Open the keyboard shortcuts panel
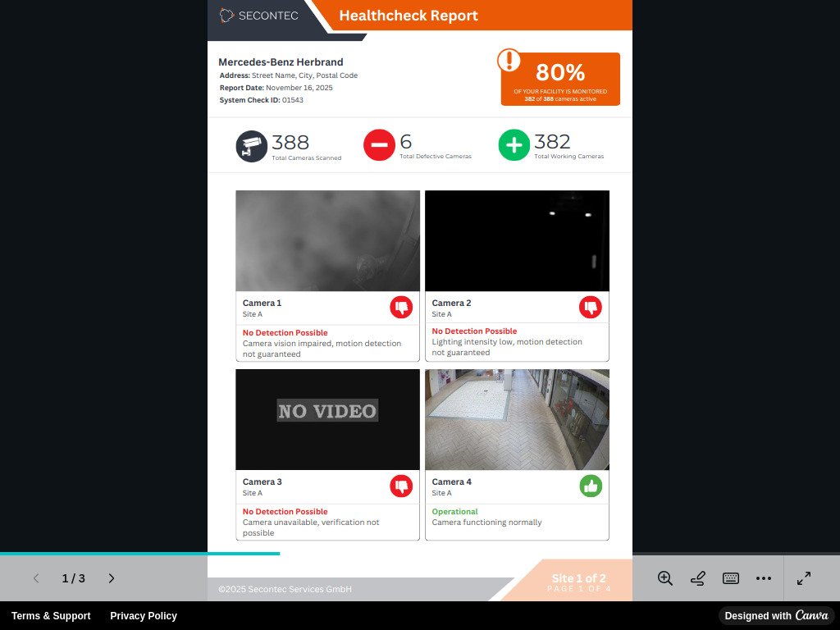This screenshot has height=630, width=840. click(x=730, y=578)
